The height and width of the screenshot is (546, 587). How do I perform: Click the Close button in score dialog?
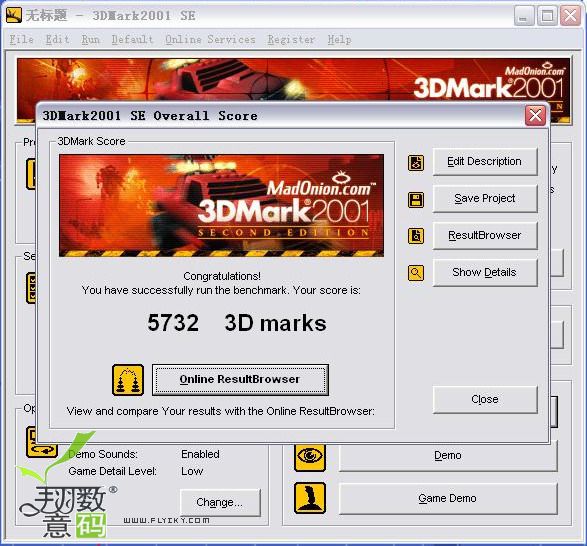[x=485, y=400]
